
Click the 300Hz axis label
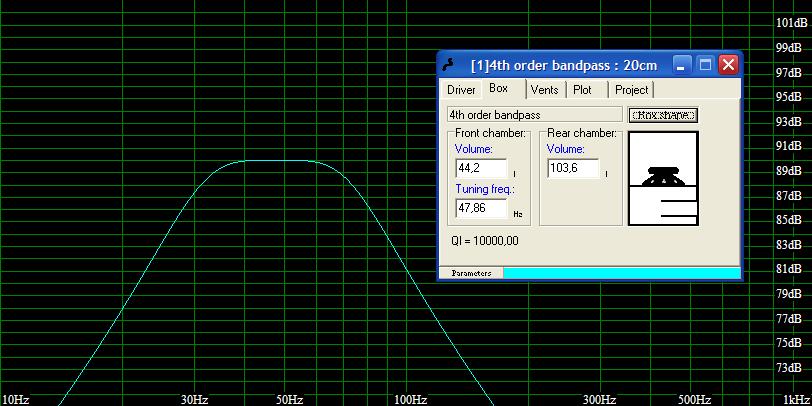(x=600, y=400)
